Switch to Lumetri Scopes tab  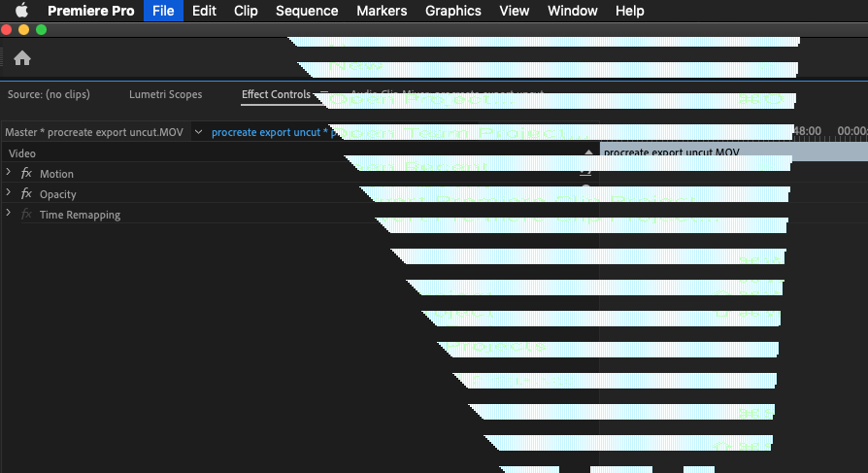[x=165, y=94]
